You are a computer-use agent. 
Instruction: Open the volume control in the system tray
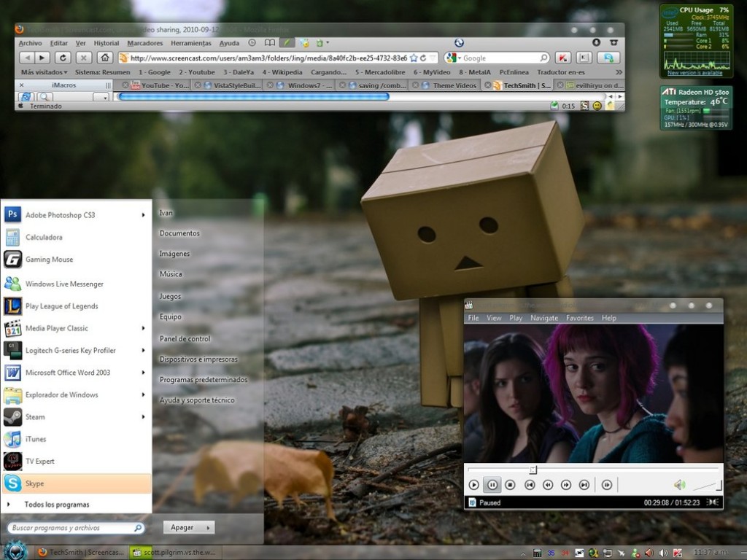[662, 552]
